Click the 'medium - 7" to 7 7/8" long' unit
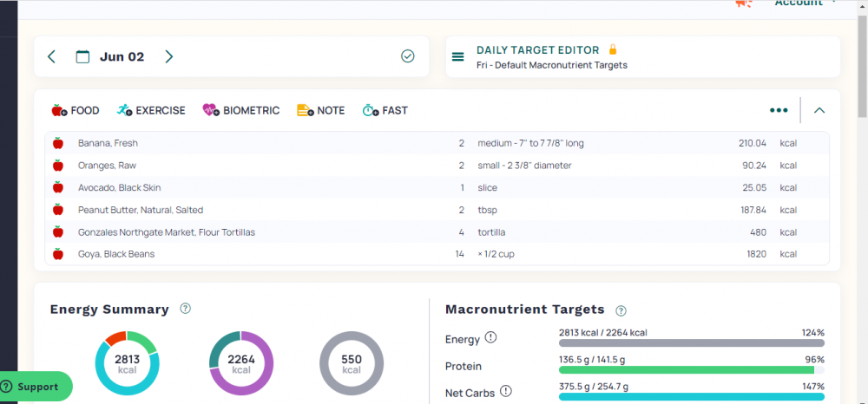 click(x=530, y=143)
